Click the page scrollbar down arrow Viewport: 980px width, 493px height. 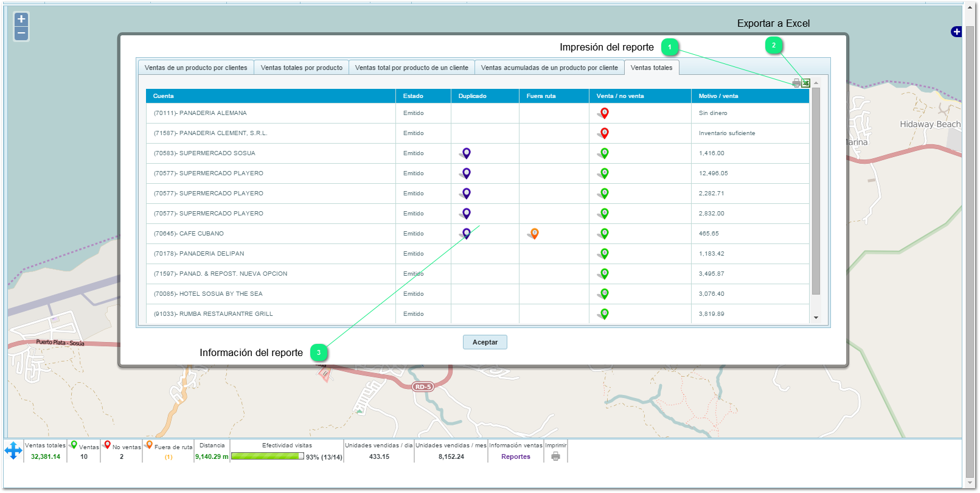(x=970, y=483)
